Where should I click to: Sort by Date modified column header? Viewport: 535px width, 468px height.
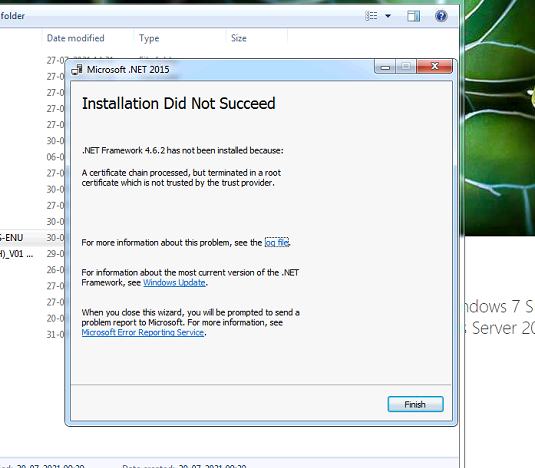tap(75, 38)
